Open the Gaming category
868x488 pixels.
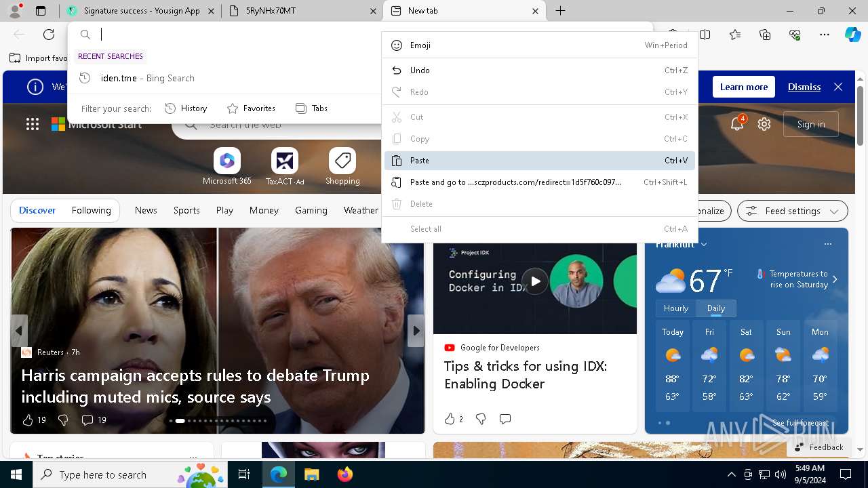(x=311, y=211)
